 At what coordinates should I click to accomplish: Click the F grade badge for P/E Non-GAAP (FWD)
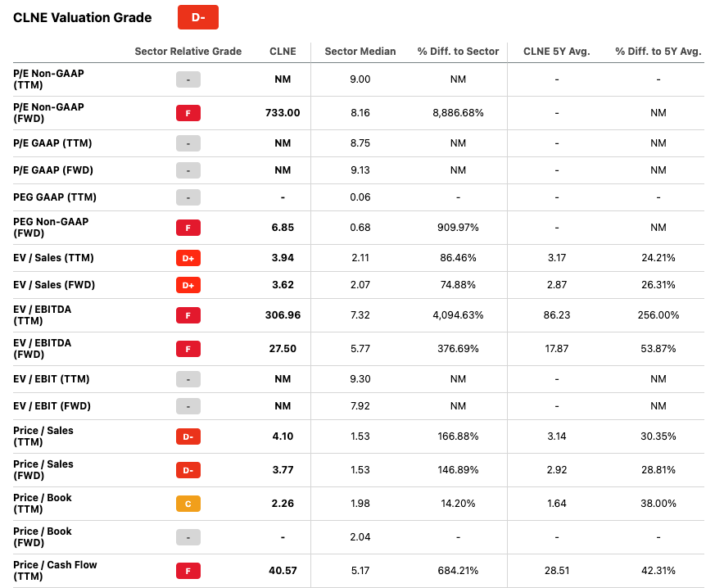point(188,113)
